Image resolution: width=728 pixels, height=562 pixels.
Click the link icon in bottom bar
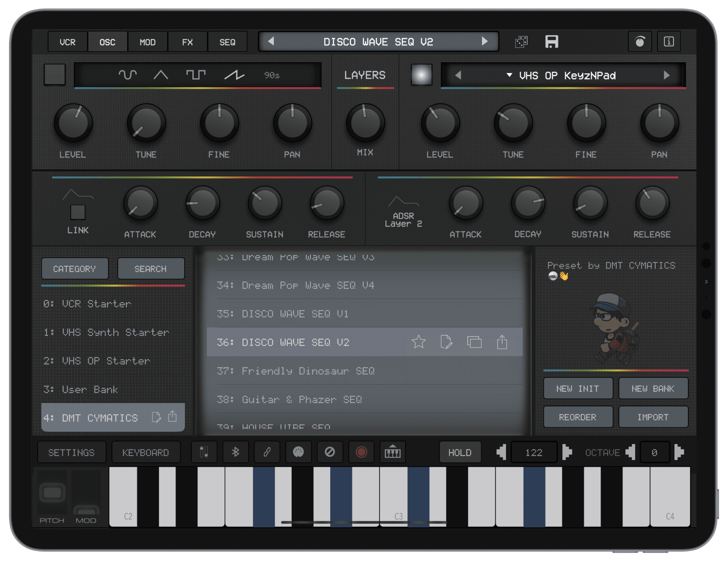pyautogui.click(x=267, y=452)
